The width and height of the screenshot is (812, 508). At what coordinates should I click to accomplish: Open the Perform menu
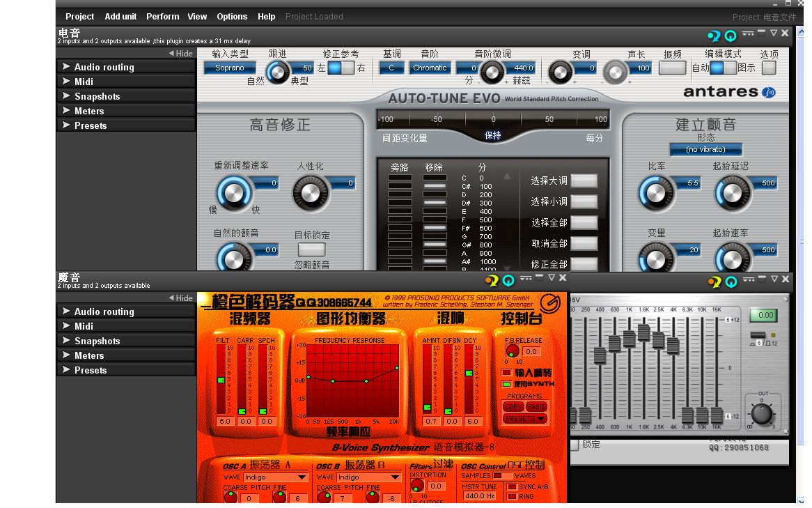[162, 17]
